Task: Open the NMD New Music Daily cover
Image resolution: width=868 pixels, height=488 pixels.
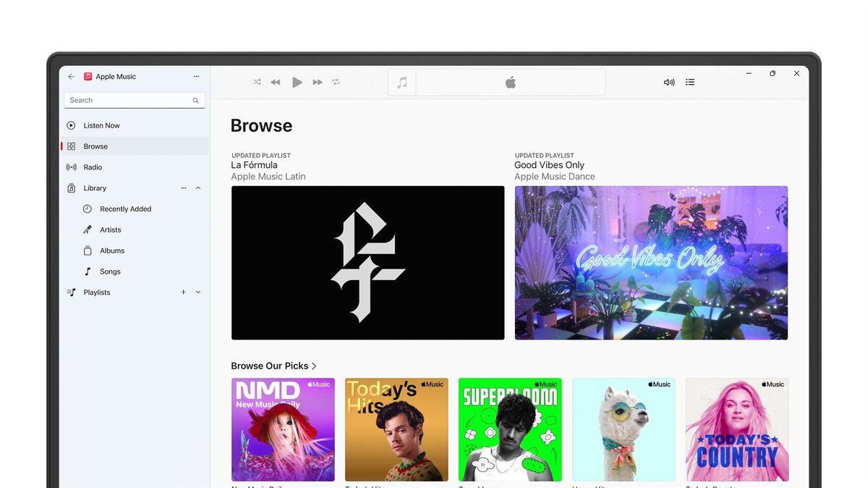Action: pyautogui.click(x=283, y=429)
